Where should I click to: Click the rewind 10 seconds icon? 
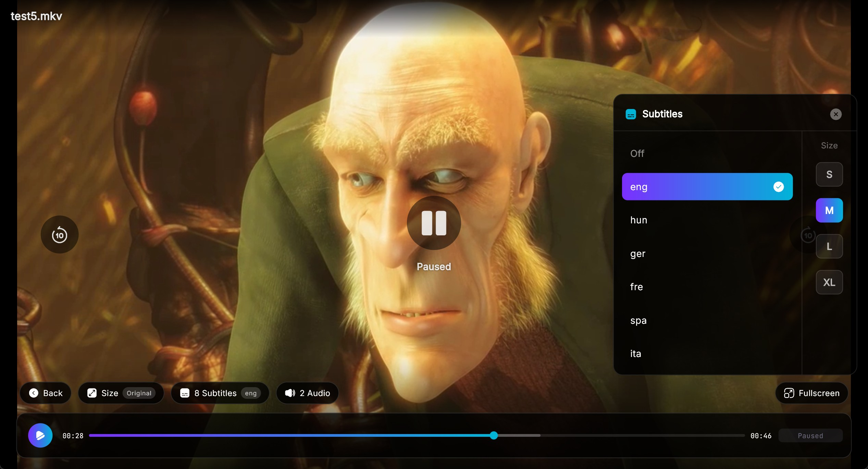60,235
